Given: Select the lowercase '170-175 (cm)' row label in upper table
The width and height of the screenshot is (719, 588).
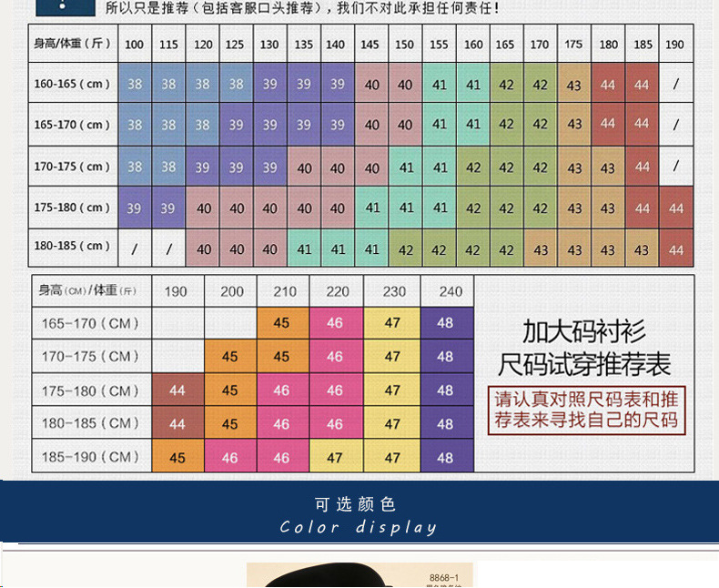Looking at the screenshot, I should coord(73,166).
